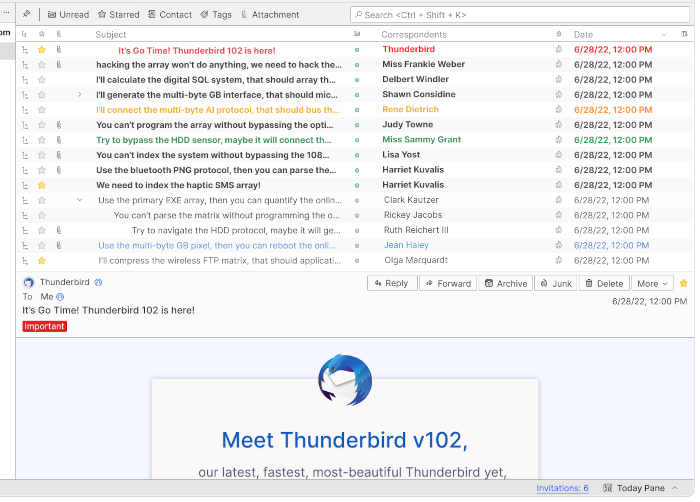This screenshot has height=502, width=700.
Task: Filter messages by Unread
Action: pyautogui.click(x=68, y=15)
